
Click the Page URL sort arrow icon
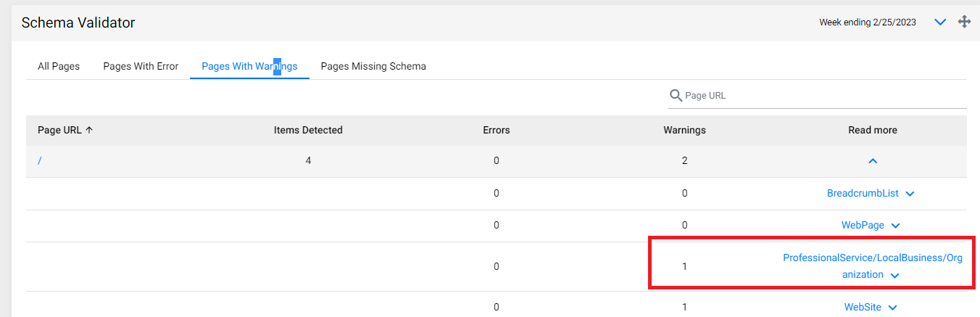click(89, 131)
